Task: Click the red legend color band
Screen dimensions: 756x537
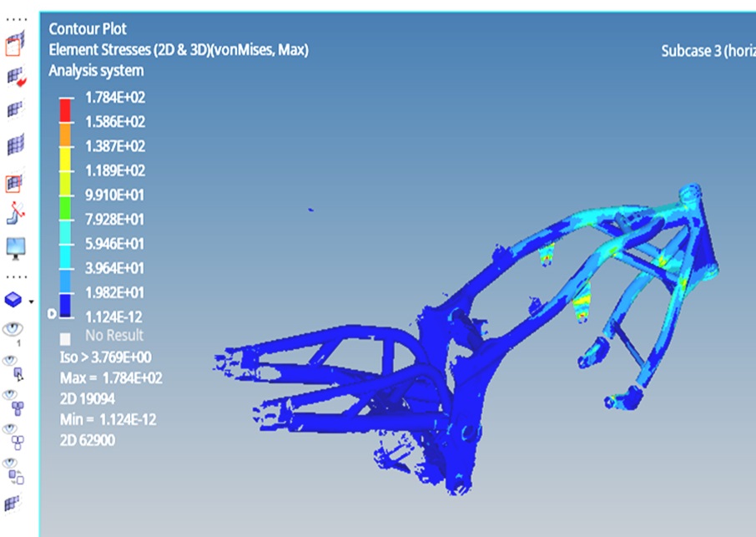Action: (66, 109)
